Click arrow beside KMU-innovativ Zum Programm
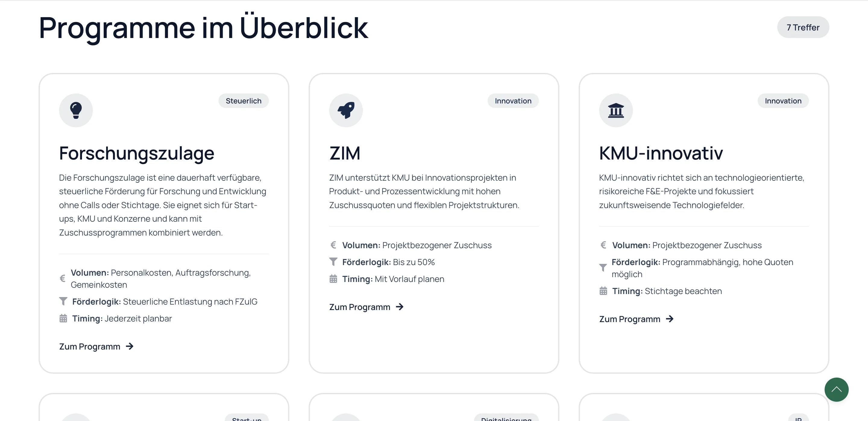This screenshot has height=421, width=868. click(669, 319)
